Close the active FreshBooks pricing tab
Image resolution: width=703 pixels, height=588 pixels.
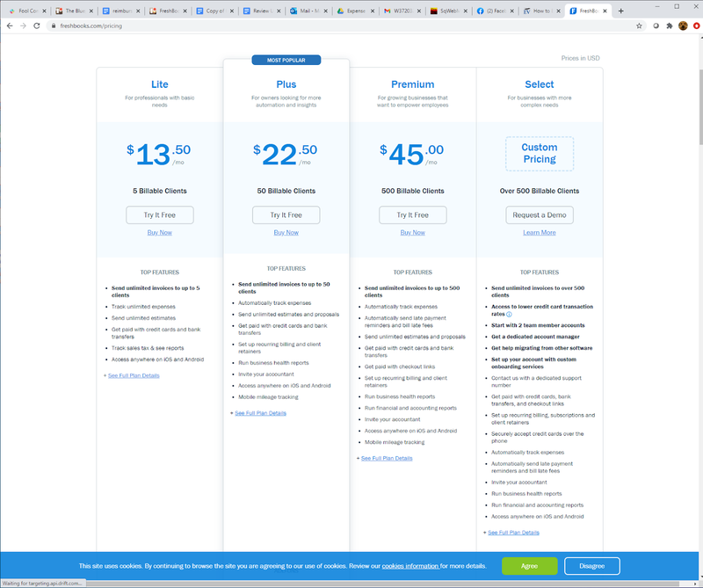[x=605, y=11]
